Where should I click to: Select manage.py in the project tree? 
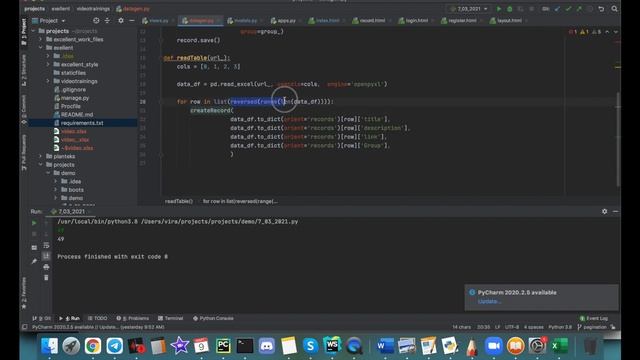[x=75, y=98]
